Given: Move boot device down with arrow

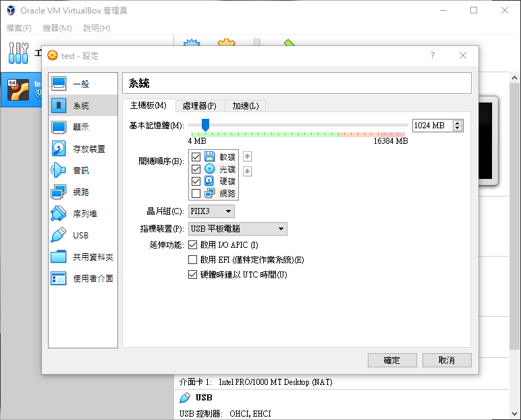Looking at the screenshot, I should 247,172.
